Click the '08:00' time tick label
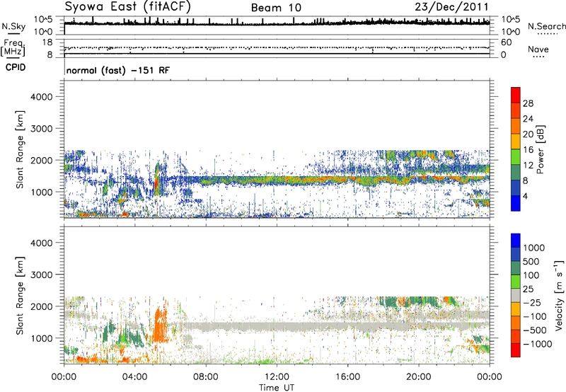 206,377
